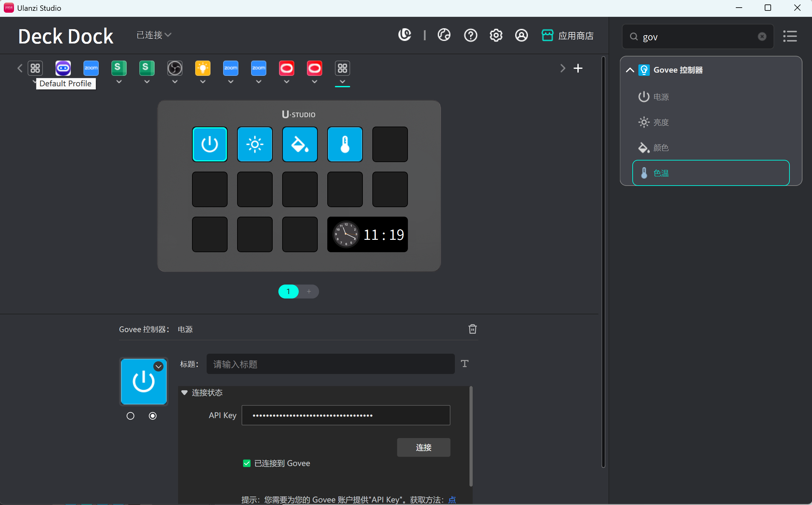Delete action with trash can icon
Viewport: 812px width, 505px height.
click(472, 329)
